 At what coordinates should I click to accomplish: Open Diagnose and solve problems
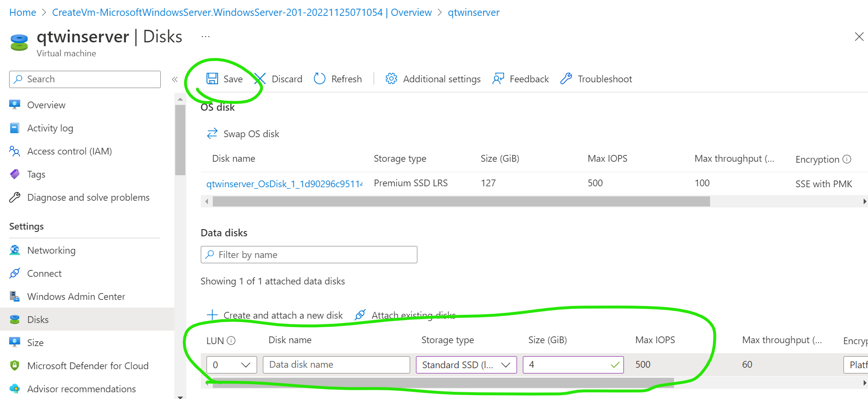click(87, 197)
